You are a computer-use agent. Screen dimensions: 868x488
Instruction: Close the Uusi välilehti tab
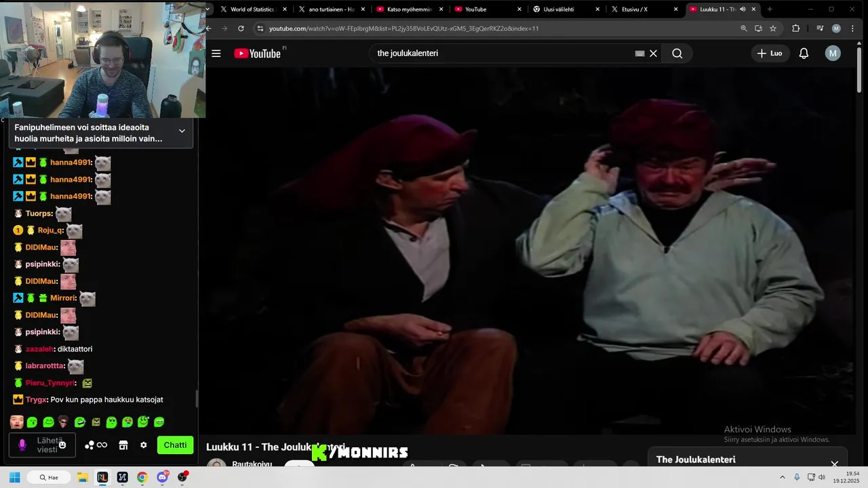point(597,9)
